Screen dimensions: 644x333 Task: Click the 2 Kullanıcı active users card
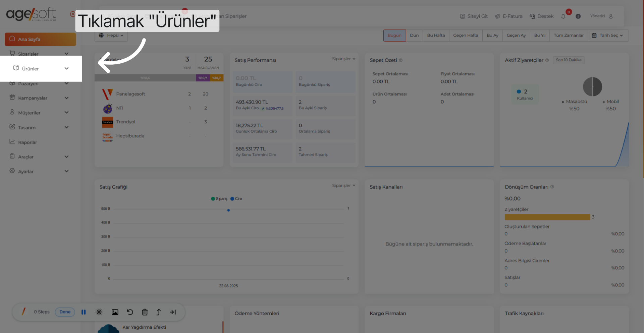tap(525, 94)
